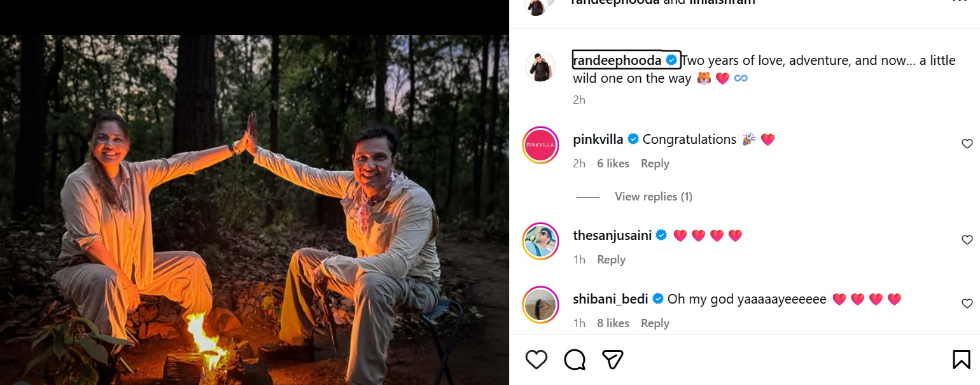Like shibani_bedi's comment with heart icon

967,303
